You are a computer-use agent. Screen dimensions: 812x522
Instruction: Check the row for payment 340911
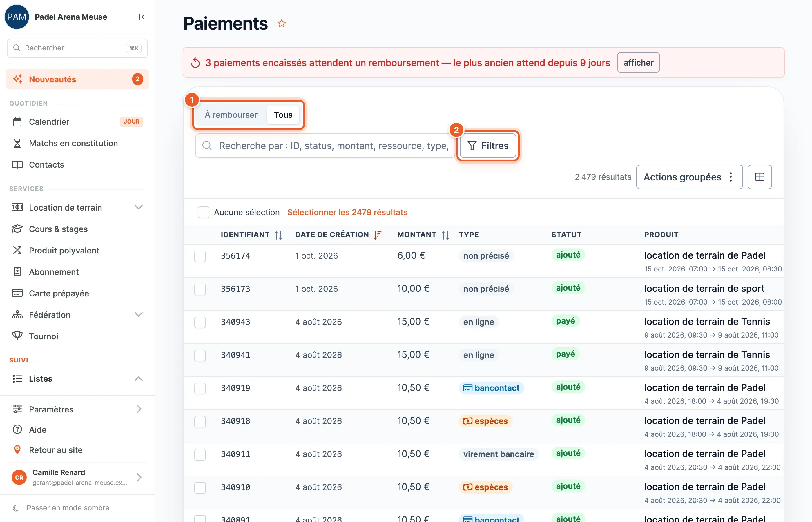pos(200,454)
